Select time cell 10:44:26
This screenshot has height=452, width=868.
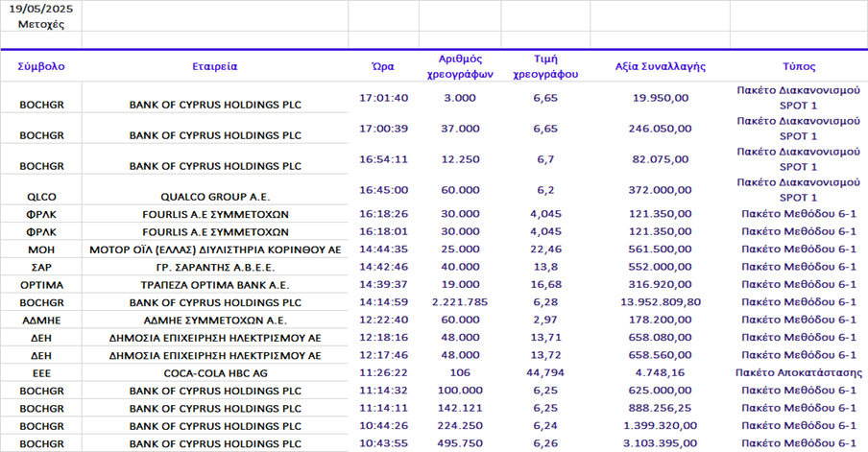(x=384, y=426)
